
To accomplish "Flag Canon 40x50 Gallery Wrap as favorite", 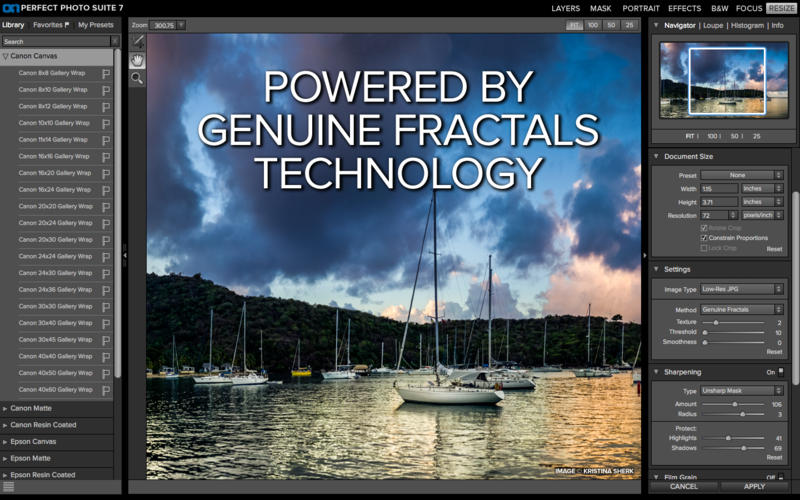I will pos(106,373).
